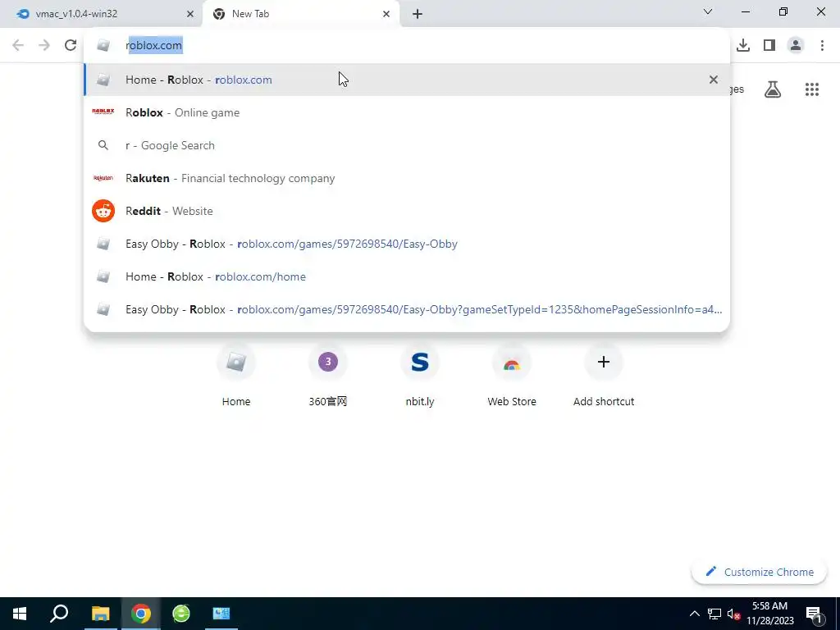Open the nbit.ly shortcut tile

tap(419, 376)
